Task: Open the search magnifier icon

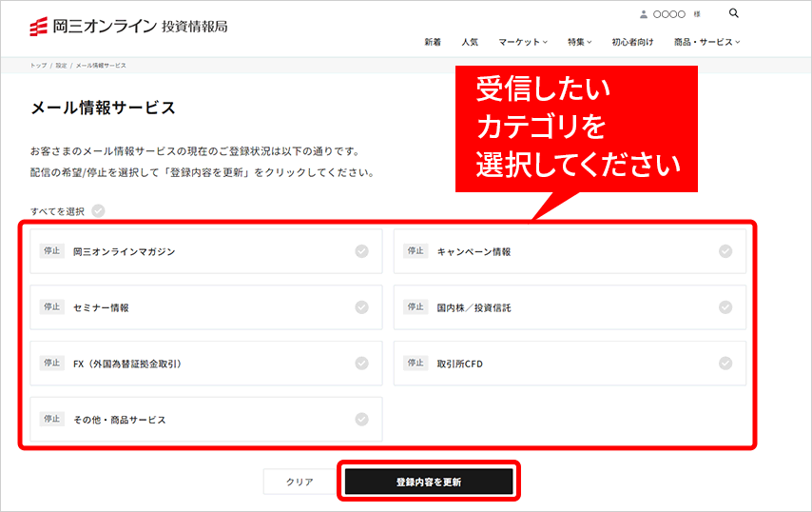Action: [733, 13]
